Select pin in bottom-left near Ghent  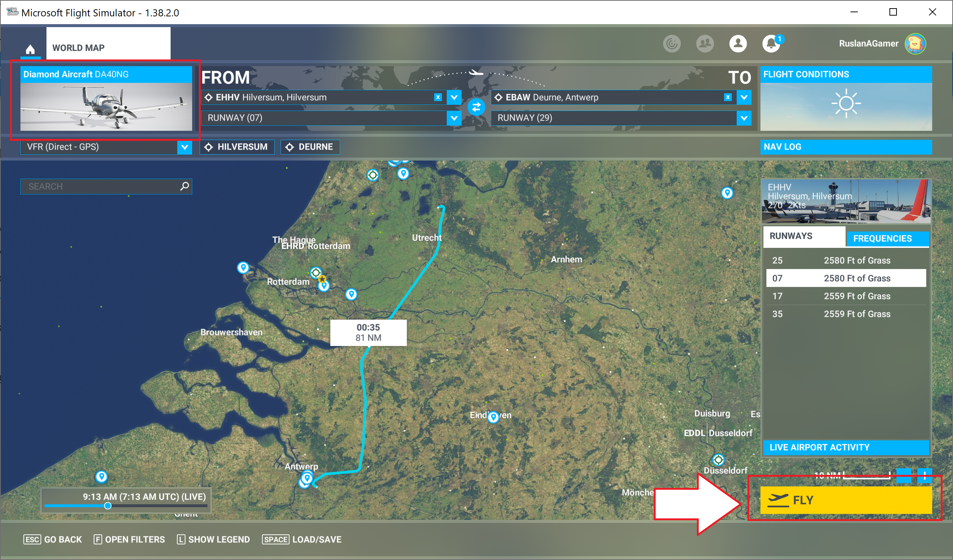[101, 476]
